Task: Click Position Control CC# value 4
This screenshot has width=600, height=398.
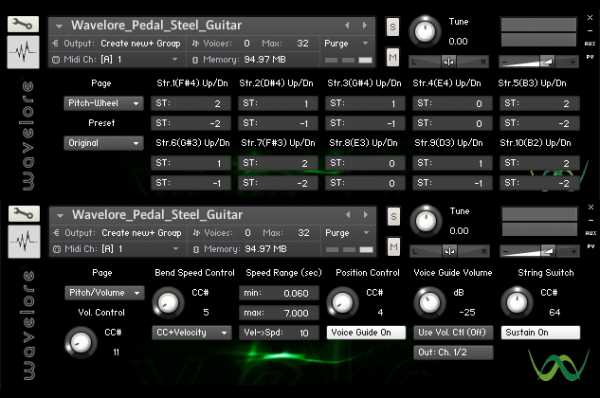Action: click(380, 313)
